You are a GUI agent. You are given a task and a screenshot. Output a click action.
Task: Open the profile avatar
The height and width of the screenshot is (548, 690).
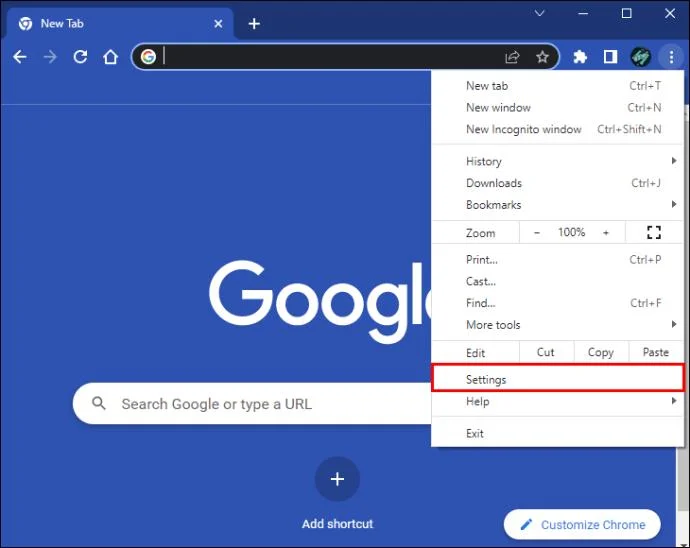coord(641,57)
